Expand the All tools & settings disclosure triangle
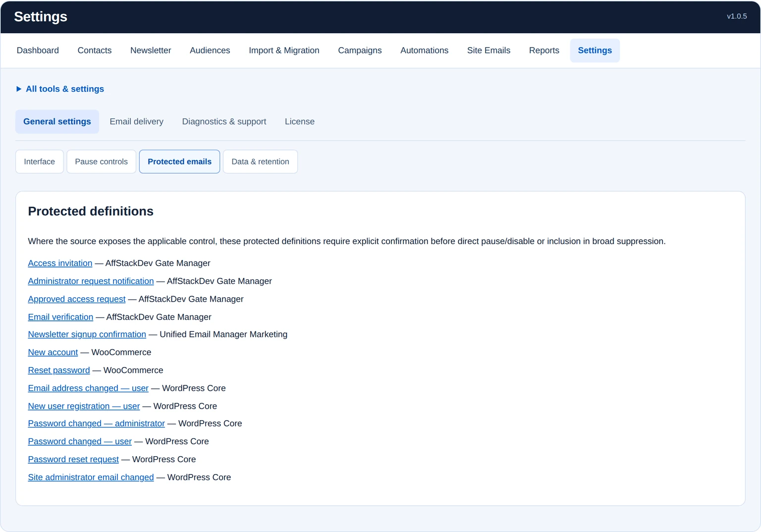761x532 pixels. (x=19, y=89)
